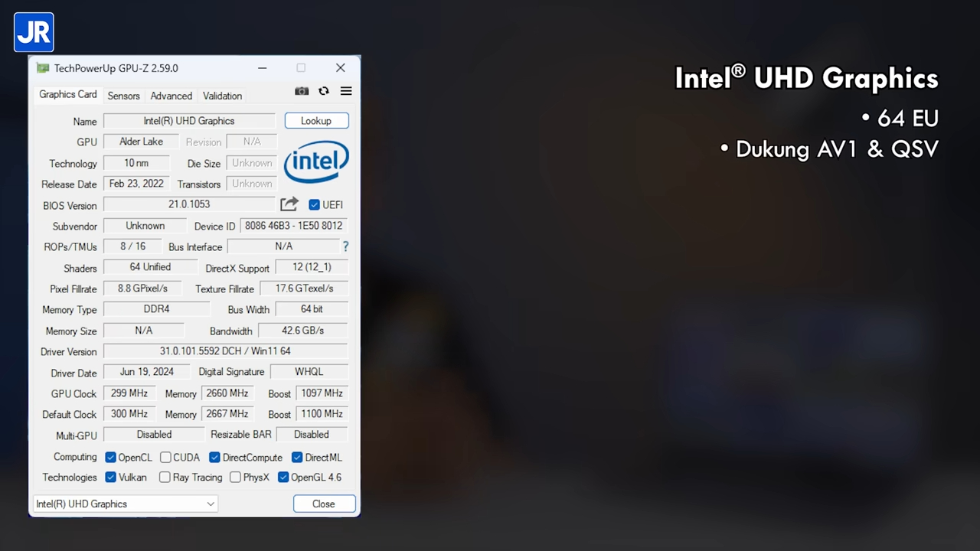Click the Bus Interface question mark icon
Viewport: 980px width, 551px height.
(x=345, y=246)
